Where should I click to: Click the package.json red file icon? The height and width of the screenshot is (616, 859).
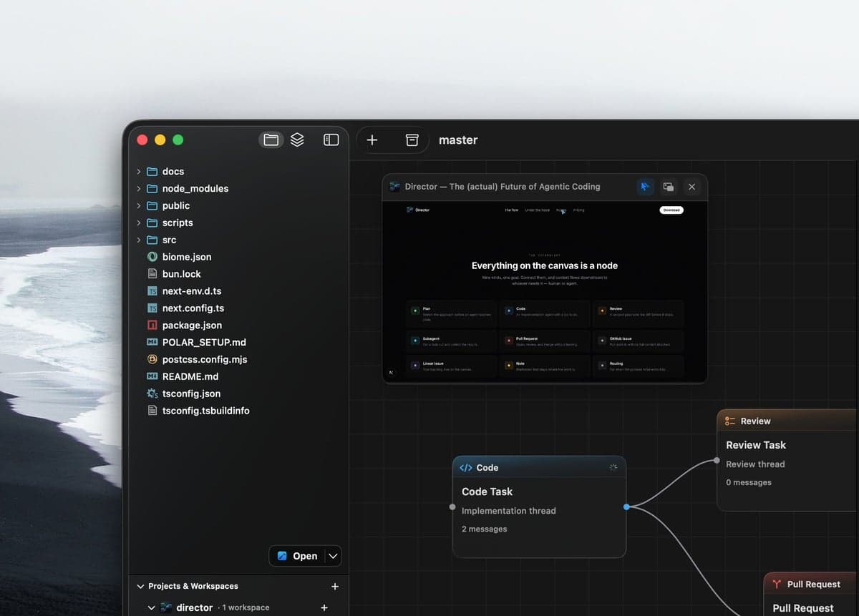(x=152, y=326)
